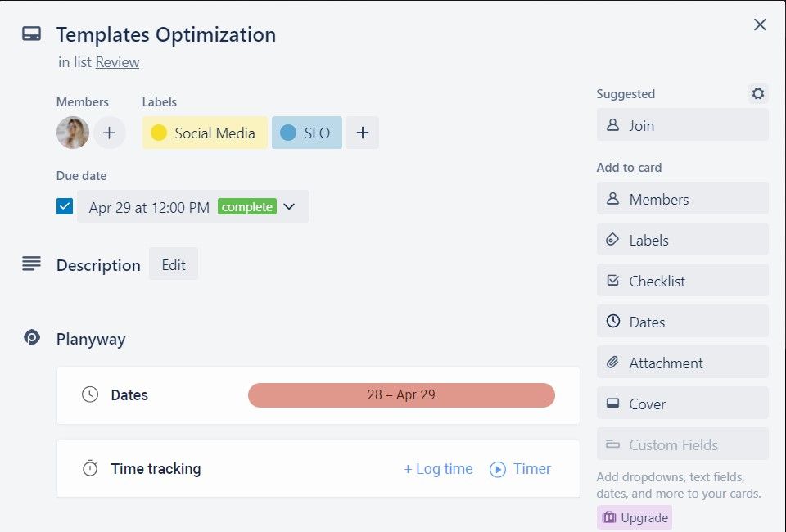Click the blue SEO label
786x532 pixels.
[x=306, y=133]
